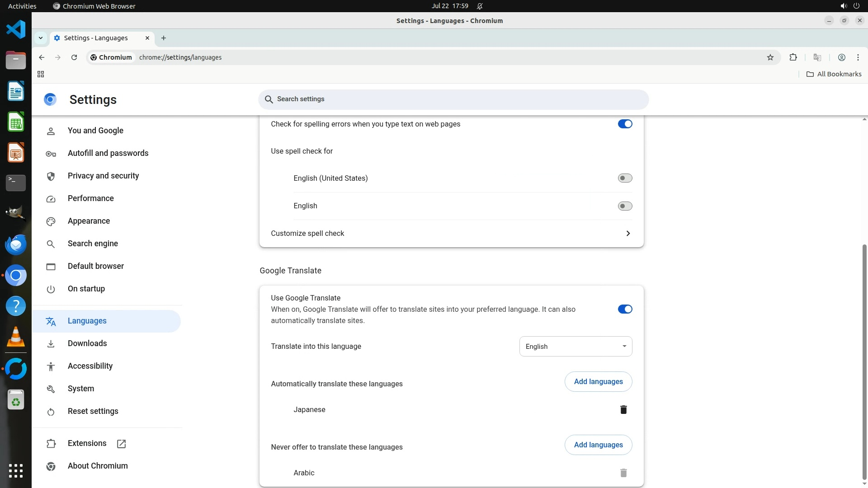Reload the settings page

[x=74, y=57]
